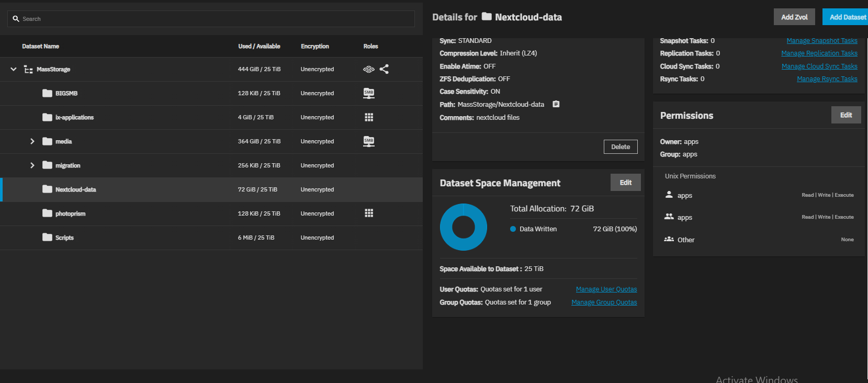Viewport: 868px width, 383px height.
Task: Click the SMB share icon for BIGSMB
Action: point(369,93)
